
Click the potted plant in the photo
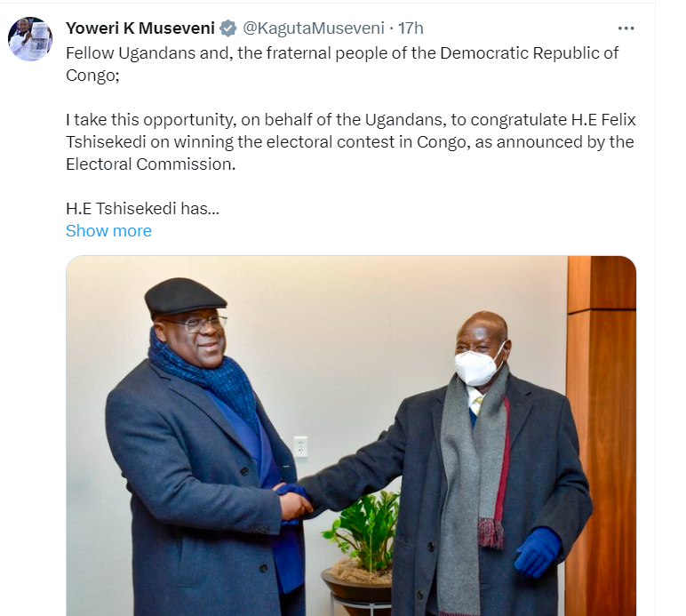point(362,533)
